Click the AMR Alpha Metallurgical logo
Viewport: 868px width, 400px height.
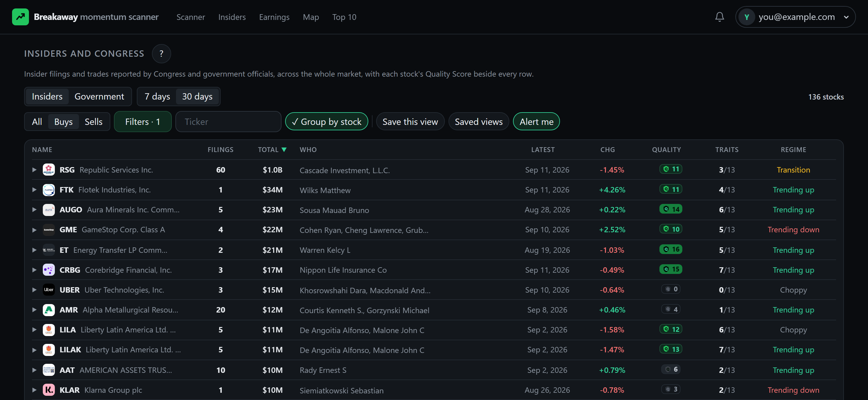49,310
